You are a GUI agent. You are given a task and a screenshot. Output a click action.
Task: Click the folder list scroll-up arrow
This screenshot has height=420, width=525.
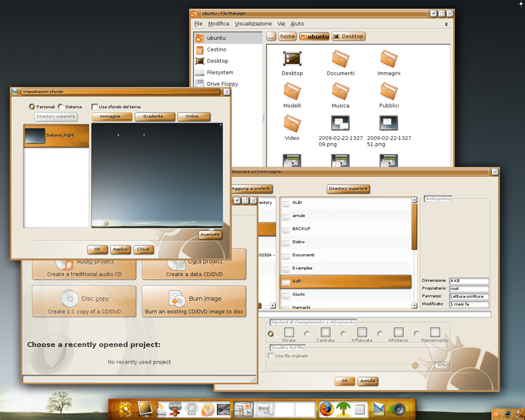point(414,200)
